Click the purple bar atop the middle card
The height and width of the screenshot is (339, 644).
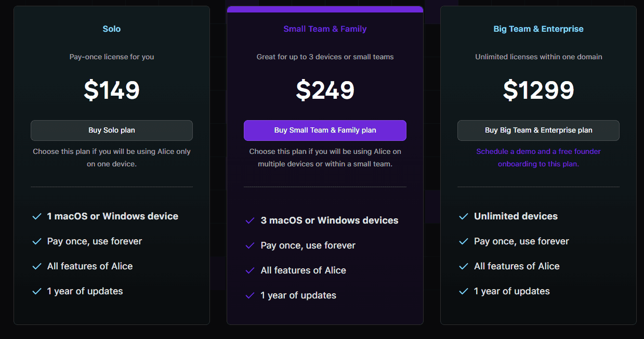[x=325, y=8]
